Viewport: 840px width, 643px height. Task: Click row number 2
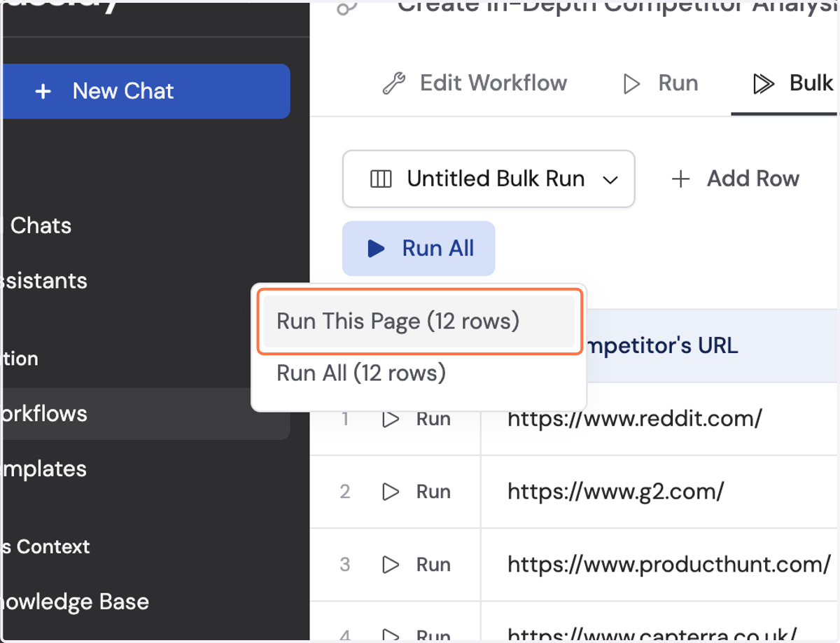click(x=344, y=492)
